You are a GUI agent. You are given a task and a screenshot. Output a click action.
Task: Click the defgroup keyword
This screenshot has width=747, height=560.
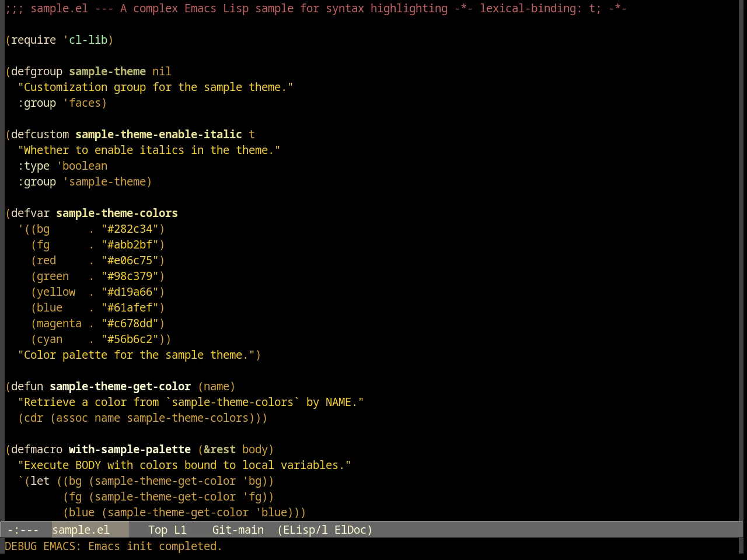pyautogui.click(x=37, y=71)
